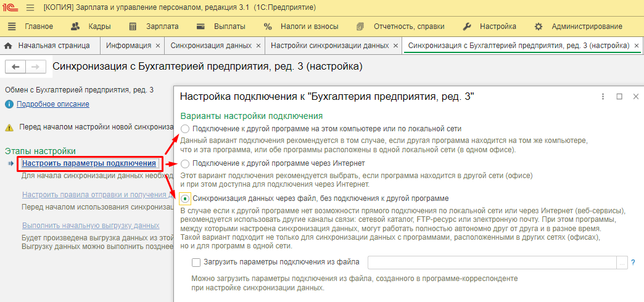Click the Администрирование gear icon
The width and height of the screenshot is (644, 302).
pos(538,27)
